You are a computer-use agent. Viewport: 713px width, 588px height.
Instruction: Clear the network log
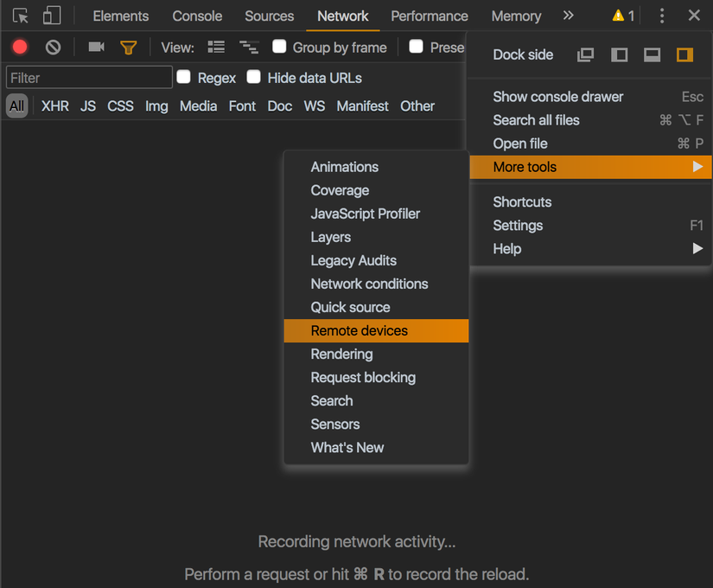pos(54,48)
